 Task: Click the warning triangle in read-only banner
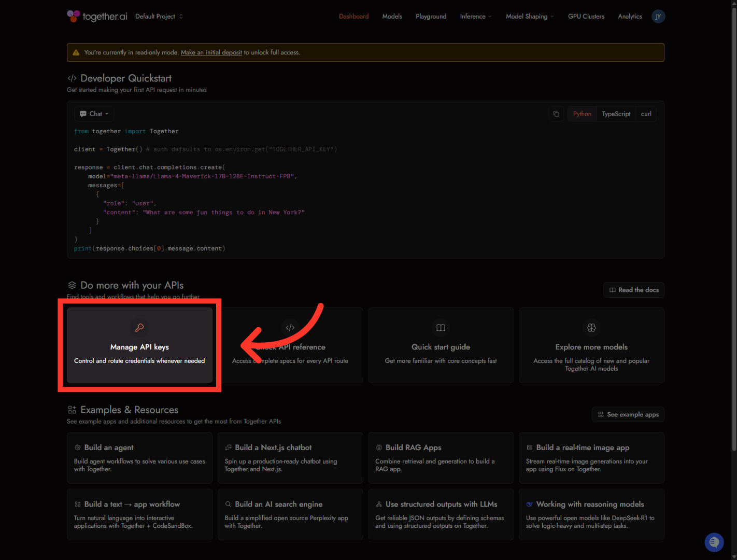(76, 52)
